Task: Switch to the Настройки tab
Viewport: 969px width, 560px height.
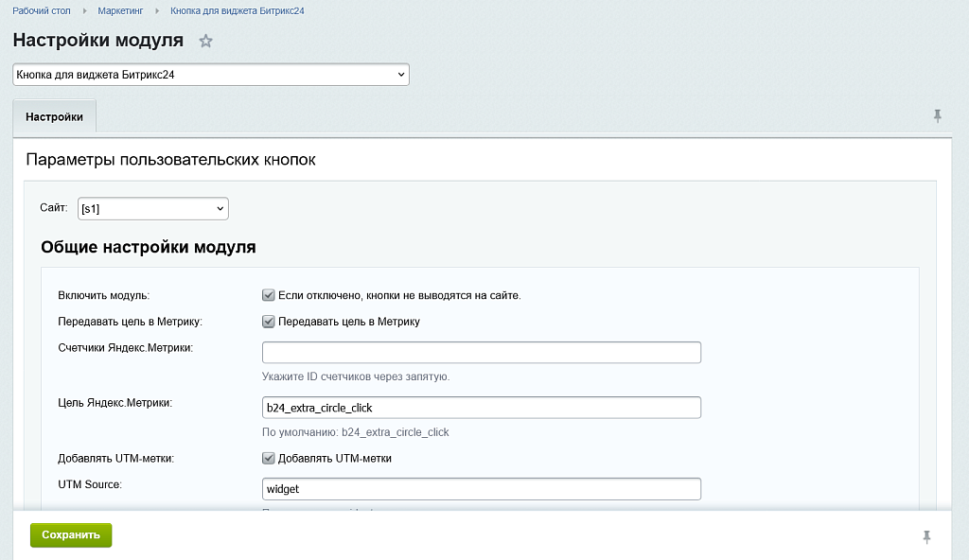Action: pyautogui.click(x=54, y=117)
